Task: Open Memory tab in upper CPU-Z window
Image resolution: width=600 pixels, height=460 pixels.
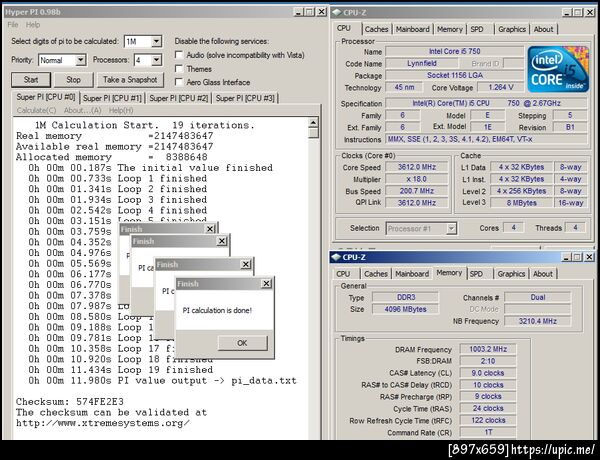Action: tap(450, 29)
